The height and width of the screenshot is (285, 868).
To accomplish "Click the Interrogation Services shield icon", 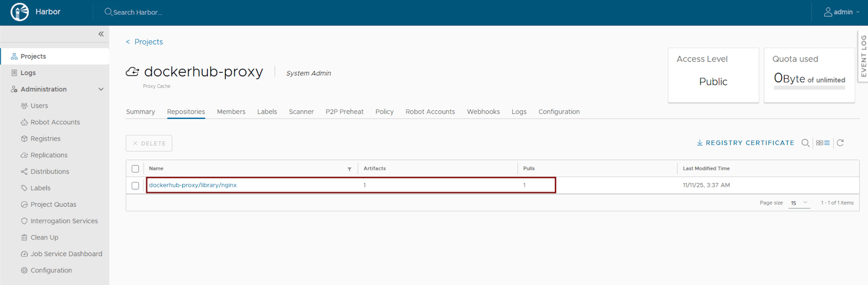I will point(24,221).
